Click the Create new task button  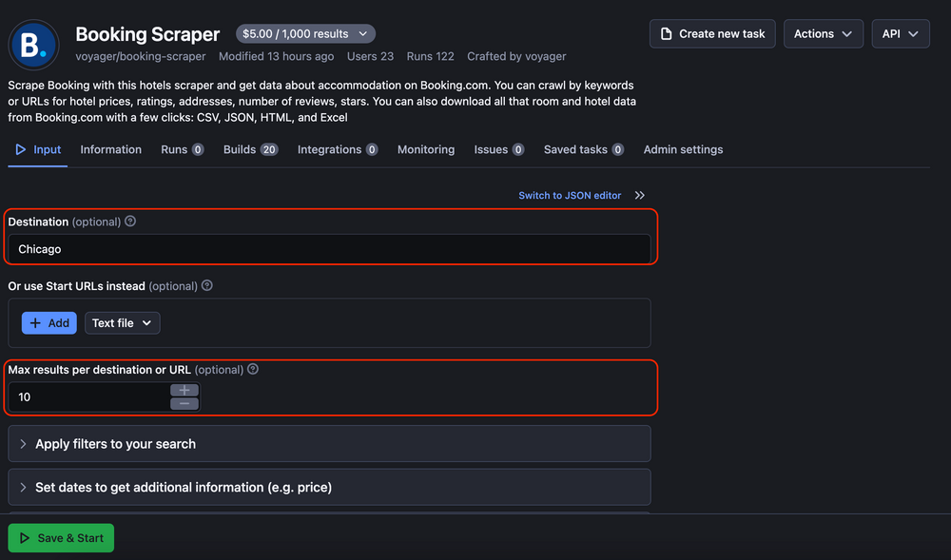click(x=711, y=33)
